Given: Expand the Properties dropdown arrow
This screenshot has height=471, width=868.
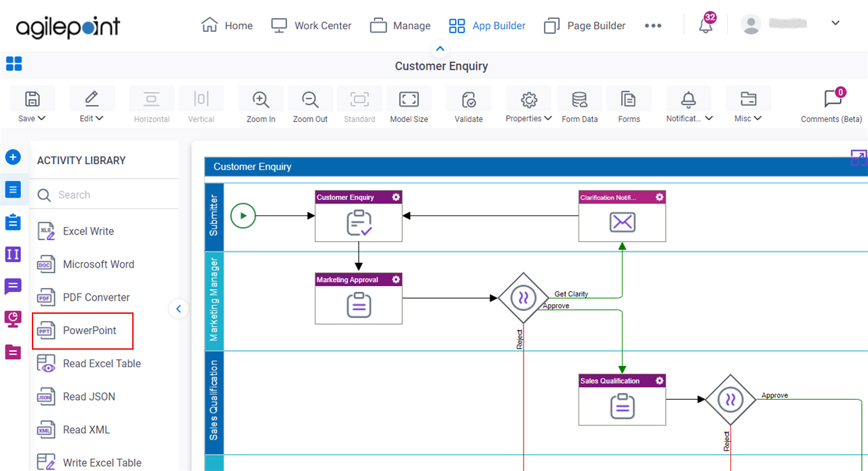Looking at the screenshot, I should pyautogui.click(x=548, y=119).
